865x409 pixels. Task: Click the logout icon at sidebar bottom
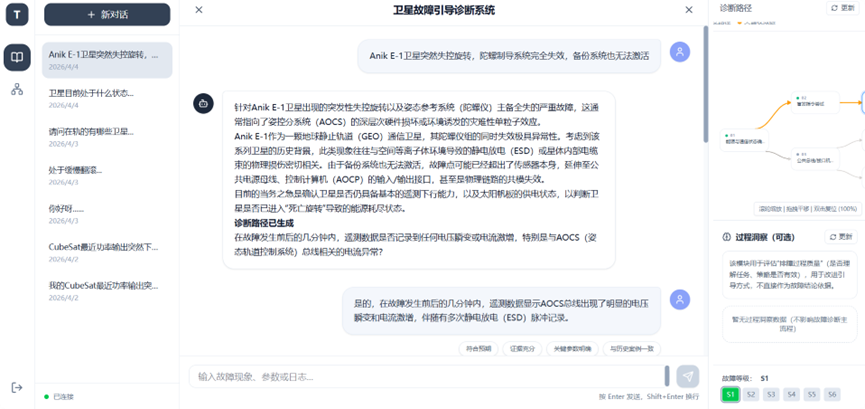coord(17,387)
